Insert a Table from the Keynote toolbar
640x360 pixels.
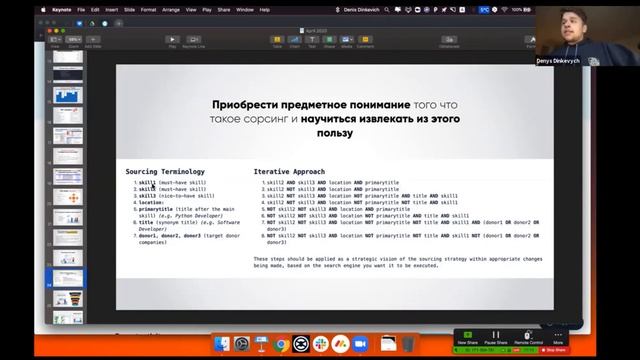tap(277, 40)
